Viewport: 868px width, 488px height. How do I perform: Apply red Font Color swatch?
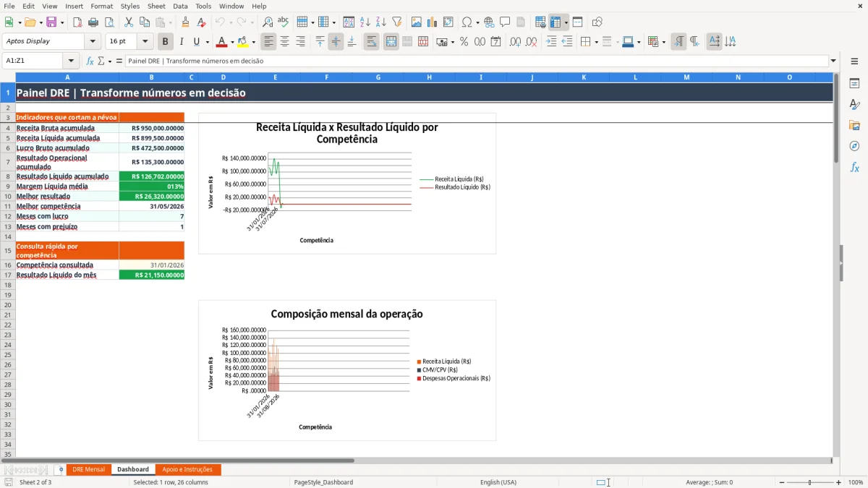221,42
